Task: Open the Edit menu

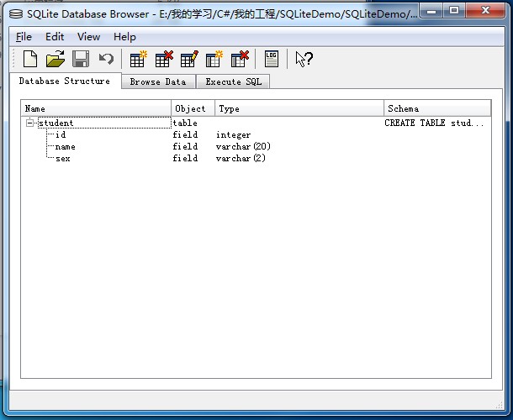Action: pos(55,37)
